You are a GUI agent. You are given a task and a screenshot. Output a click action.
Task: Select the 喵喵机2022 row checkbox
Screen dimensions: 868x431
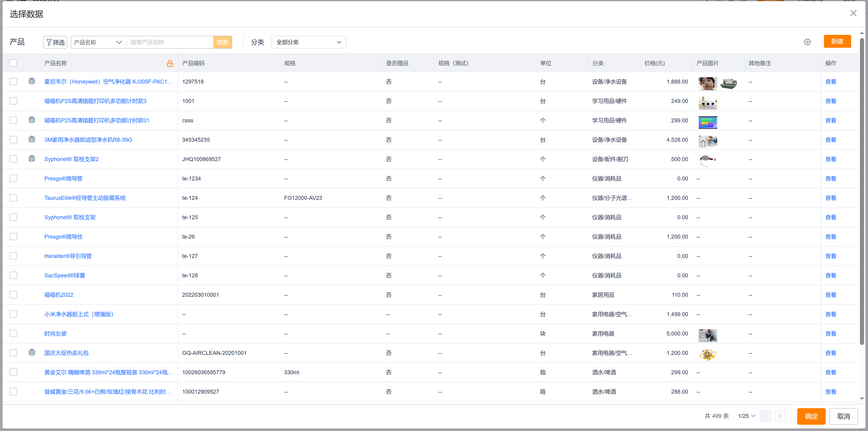coord(13,295)
